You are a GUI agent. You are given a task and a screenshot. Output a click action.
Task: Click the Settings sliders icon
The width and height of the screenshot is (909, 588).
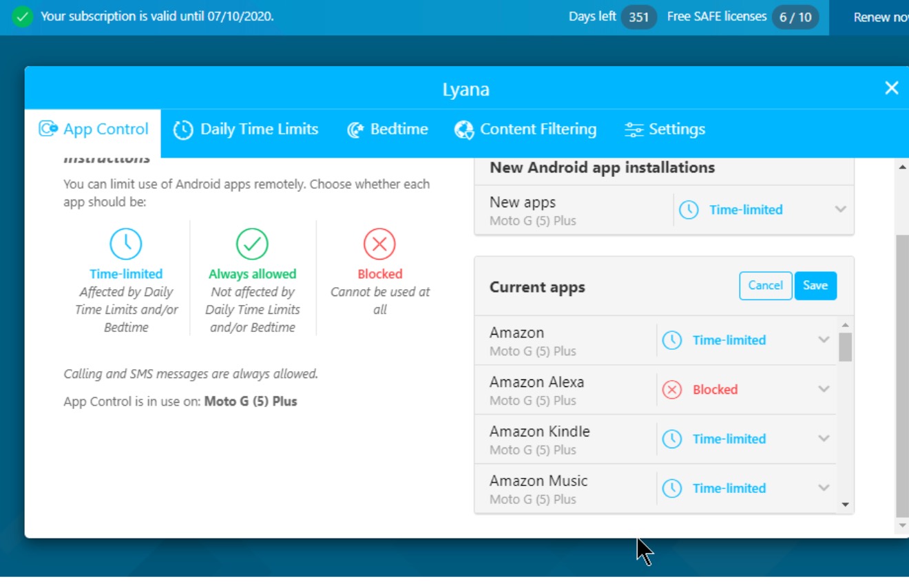[634, 129]
